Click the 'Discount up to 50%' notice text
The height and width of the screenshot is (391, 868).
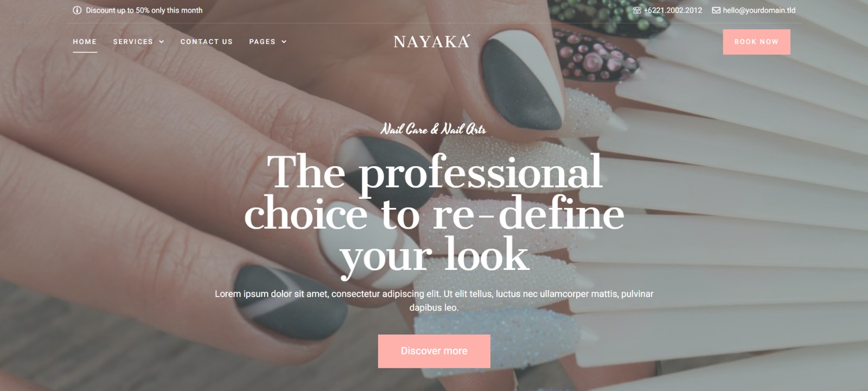(x=144, y=10)
